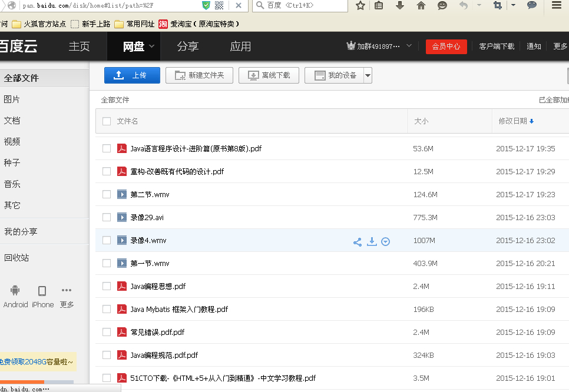Click share icon on 录像4.wmv row

[358, 242]
